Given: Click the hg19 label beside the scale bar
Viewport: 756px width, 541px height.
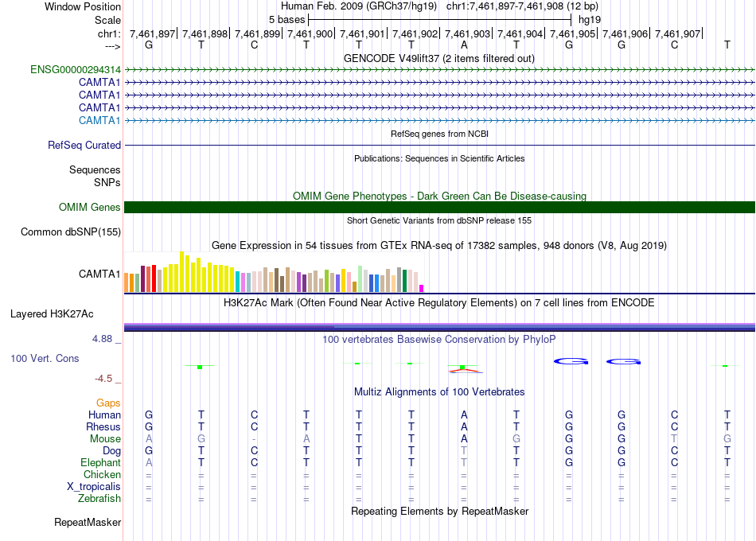Looking at the screenshot, I should [590, 20].
